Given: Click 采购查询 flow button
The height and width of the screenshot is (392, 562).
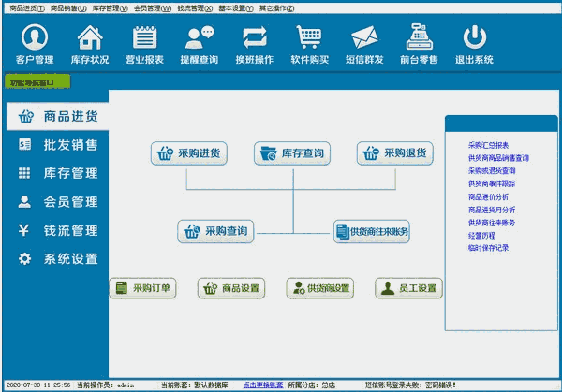Looking at the screenshot, I should [215, 231].
